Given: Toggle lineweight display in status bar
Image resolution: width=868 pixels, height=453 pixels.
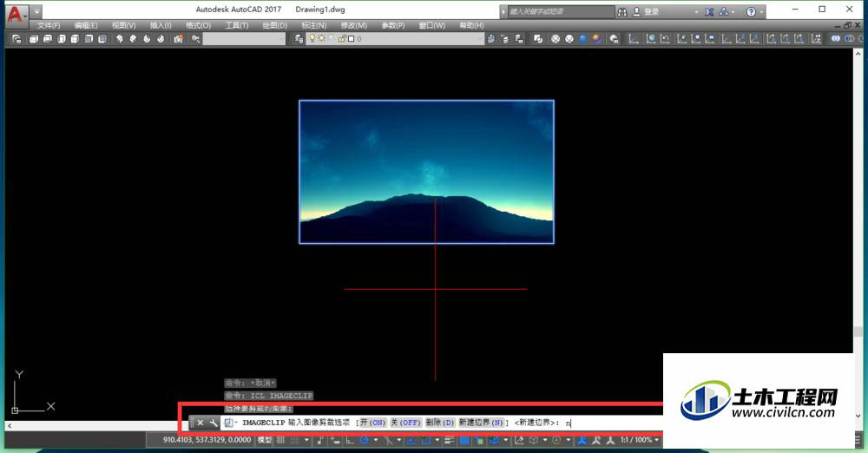Looking at the screenshot, I should [449, 440].
